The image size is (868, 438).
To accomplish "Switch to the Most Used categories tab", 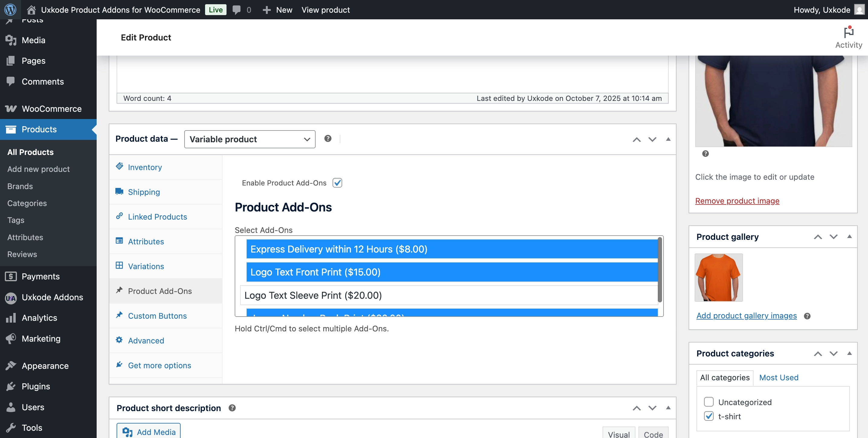I will pyautogui.click(x=778, y=377).
